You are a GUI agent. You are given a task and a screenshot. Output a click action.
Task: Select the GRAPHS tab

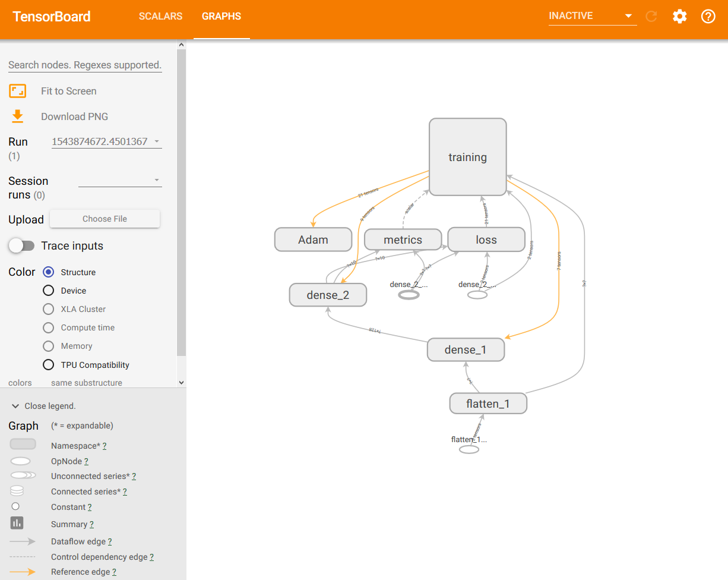tap(221, 16)
